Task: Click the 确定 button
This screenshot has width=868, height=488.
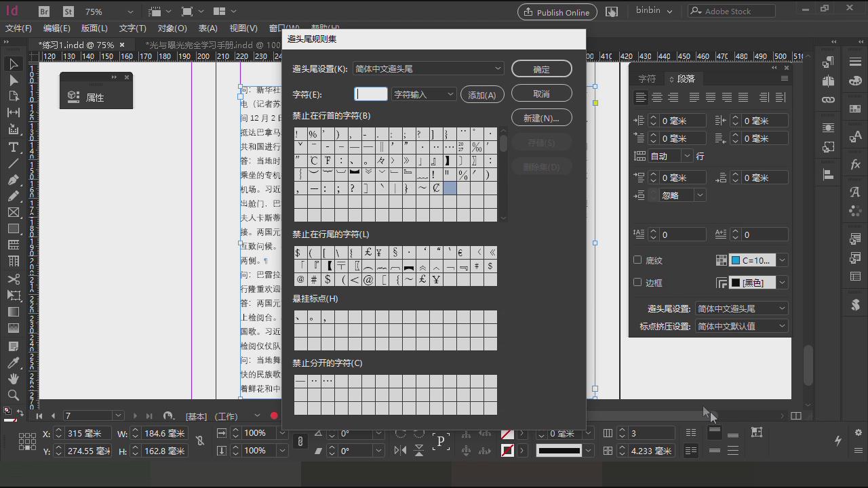Action: coord(541,69)
